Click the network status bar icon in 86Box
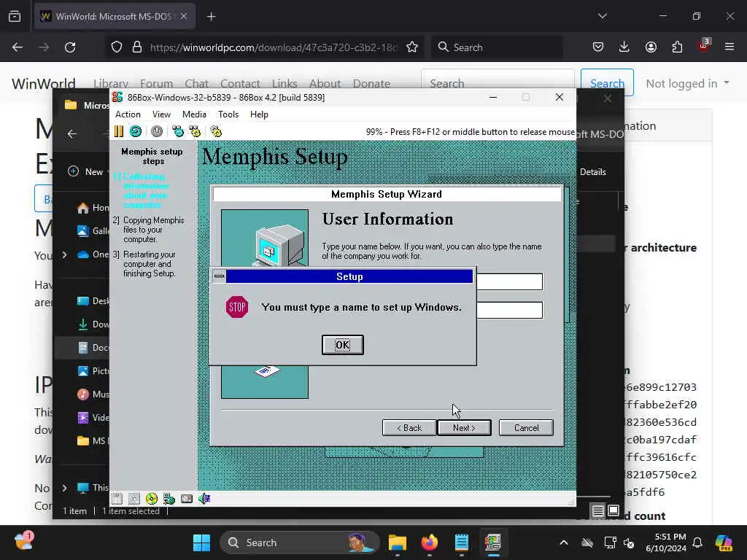 169,499
